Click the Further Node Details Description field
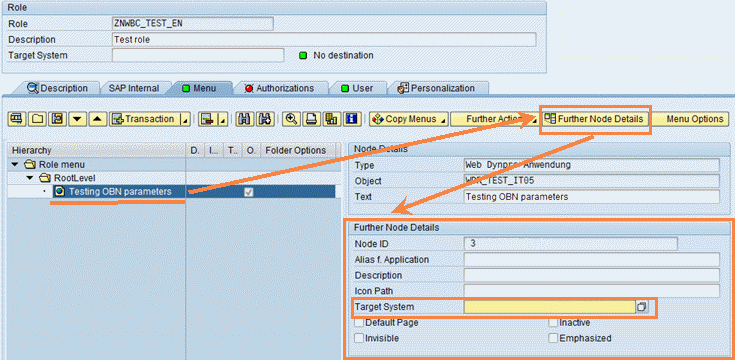735x360 pixels. click(x=591, y=275)
